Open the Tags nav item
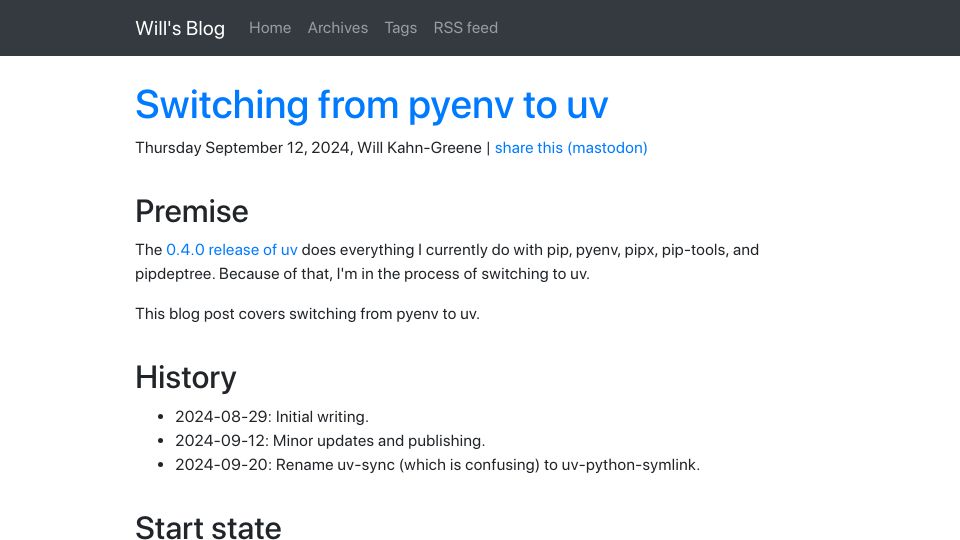 click(x=400, y=28)
